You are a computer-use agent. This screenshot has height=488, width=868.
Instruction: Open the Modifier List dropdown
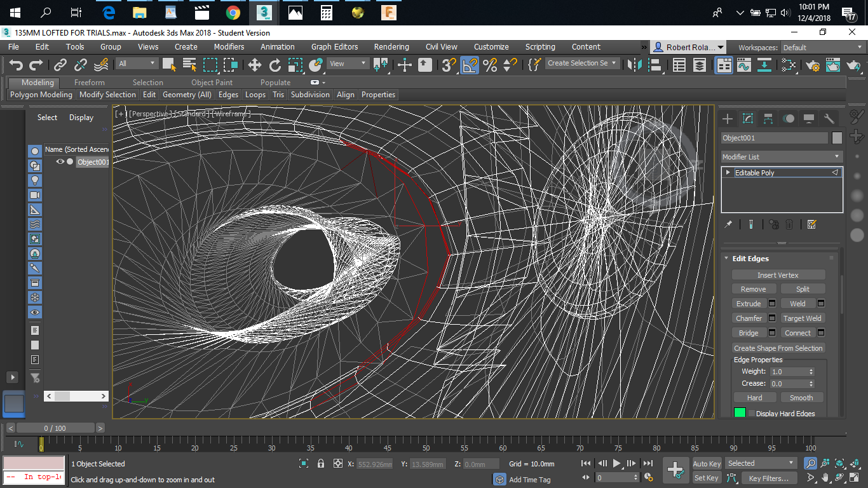tap(782, 157)
